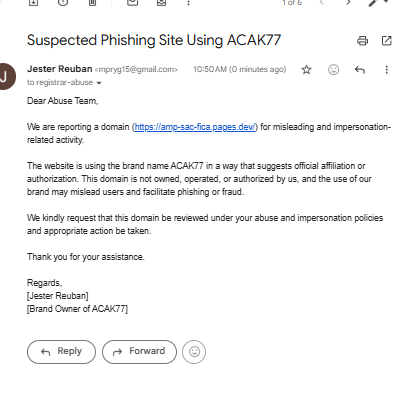Open the Move to icon
The width and height of the screenshot is (413, 415).
coord(162,3)
